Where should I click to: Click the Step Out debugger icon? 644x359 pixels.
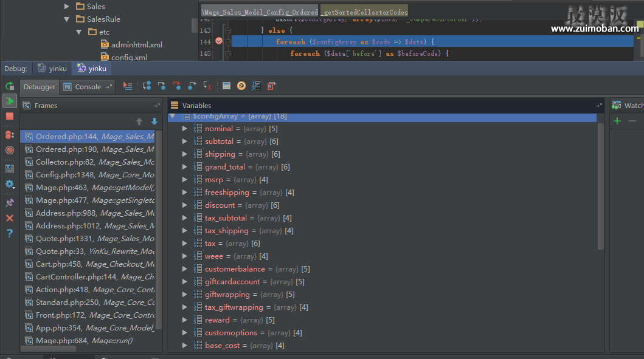[x=192, y=86]
